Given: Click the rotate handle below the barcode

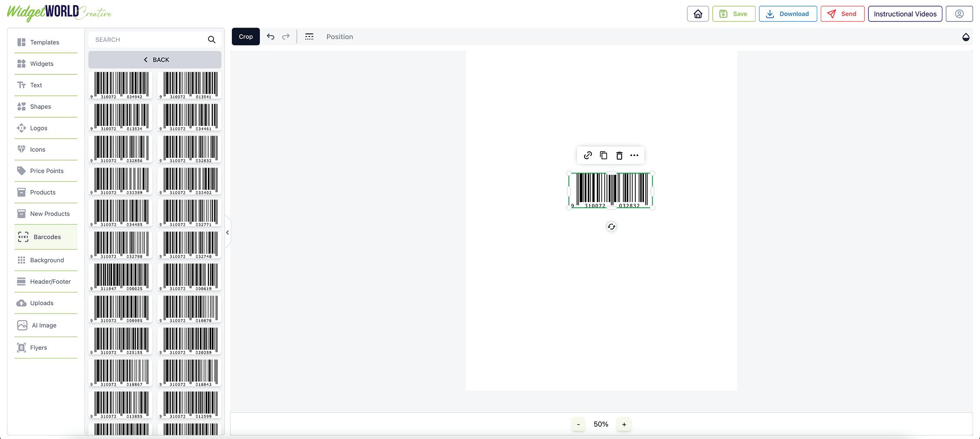Looking at the screenshot, I should [x=612, y=226].
